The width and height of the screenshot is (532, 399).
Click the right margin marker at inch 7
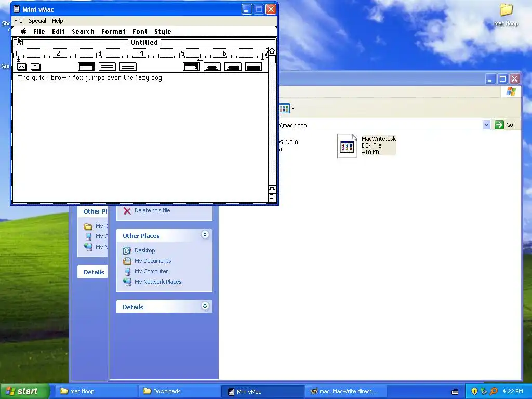point(262,59)
